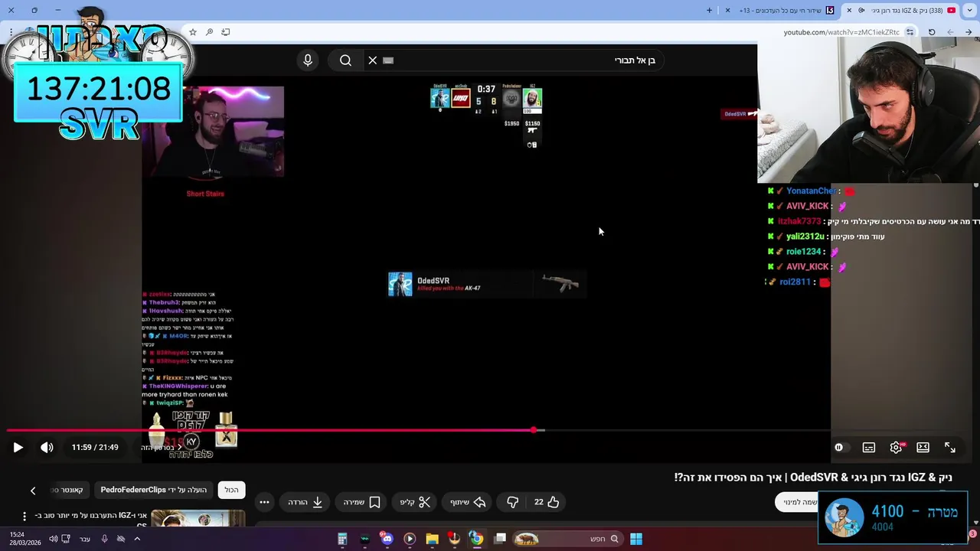Click the roie1234 chat username
Viewport: 980px width, 551px height.
pyautogui.click(x=803, y=252)
